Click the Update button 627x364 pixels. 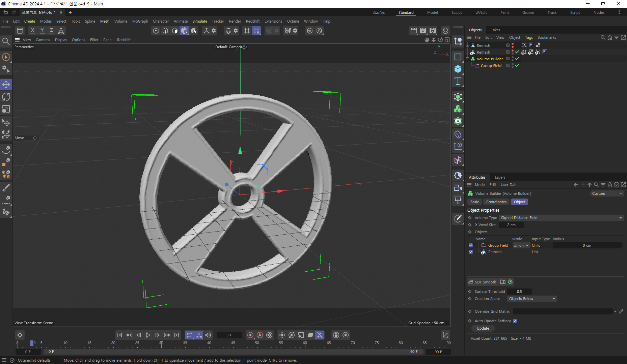tap(483, 328)
